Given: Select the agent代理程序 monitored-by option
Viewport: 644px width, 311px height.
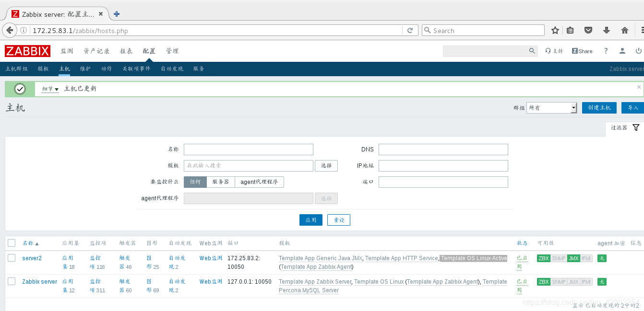Looking at the screenshot, I should 259,182.
